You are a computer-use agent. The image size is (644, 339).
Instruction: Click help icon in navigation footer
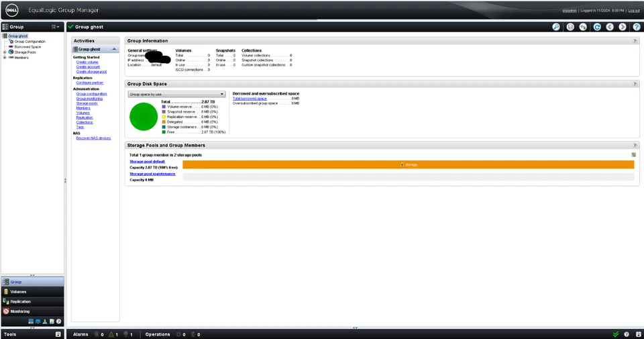pyautogui.click(x=59, y=322)
